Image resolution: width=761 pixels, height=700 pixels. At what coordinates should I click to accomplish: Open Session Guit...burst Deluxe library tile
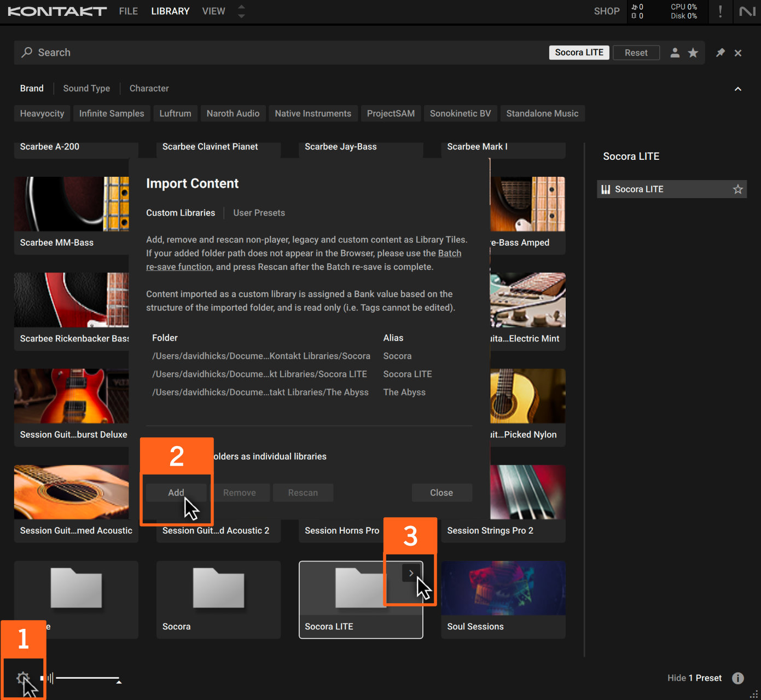[x=72, y=408]
